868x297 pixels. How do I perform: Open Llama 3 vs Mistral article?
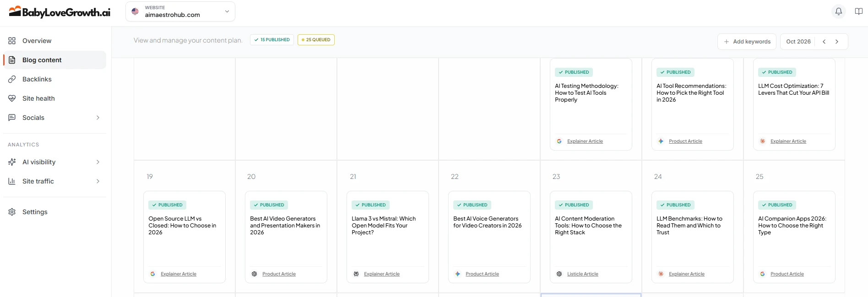coord(387,237)
